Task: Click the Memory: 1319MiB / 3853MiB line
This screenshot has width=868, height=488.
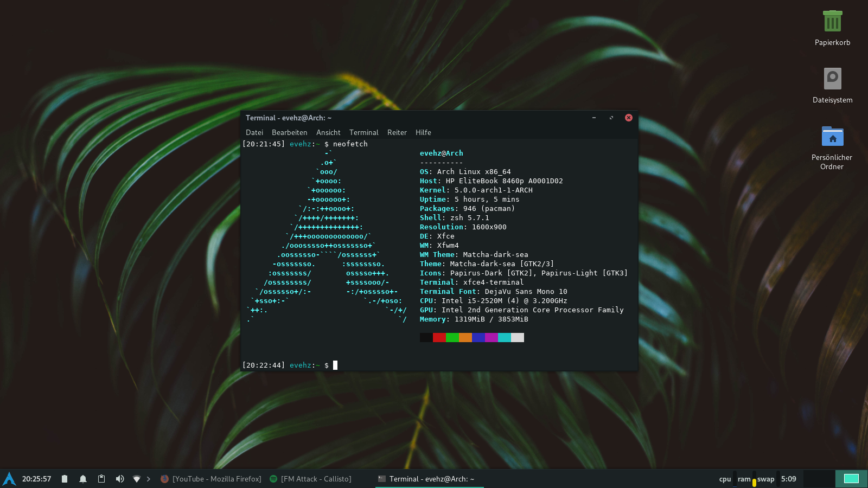Action: 474,319
